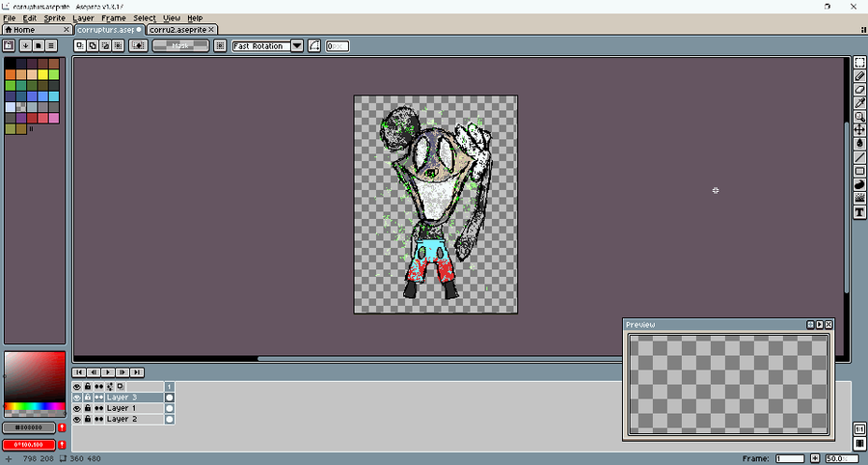Click the palette presets icon
Viewport: 868px width, 465px height.
coord(39,45)
